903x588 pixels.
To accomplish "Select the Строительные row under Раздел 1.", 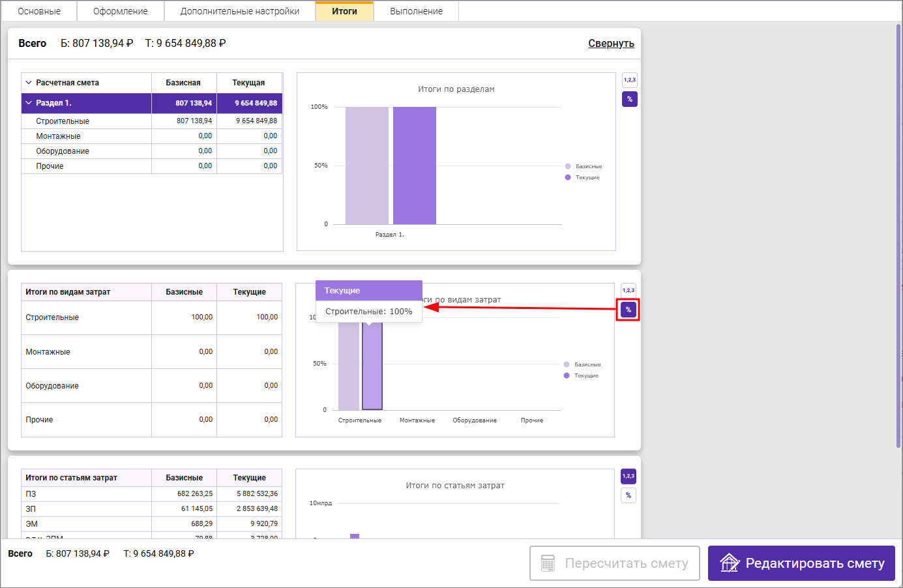I will pos(63,121).
